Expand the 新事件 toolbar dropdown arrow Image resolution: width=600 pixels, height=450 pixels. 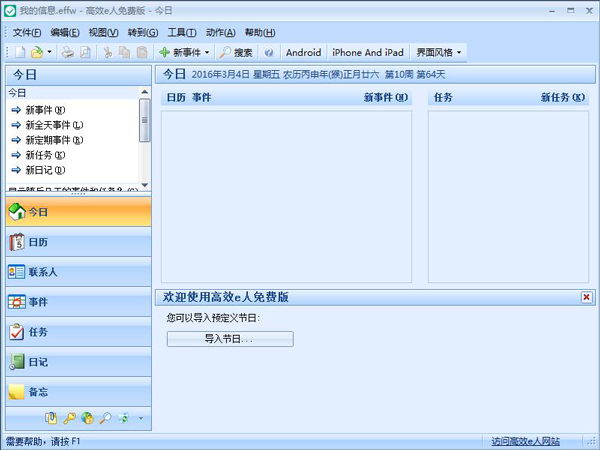click(x=207, y=52)
